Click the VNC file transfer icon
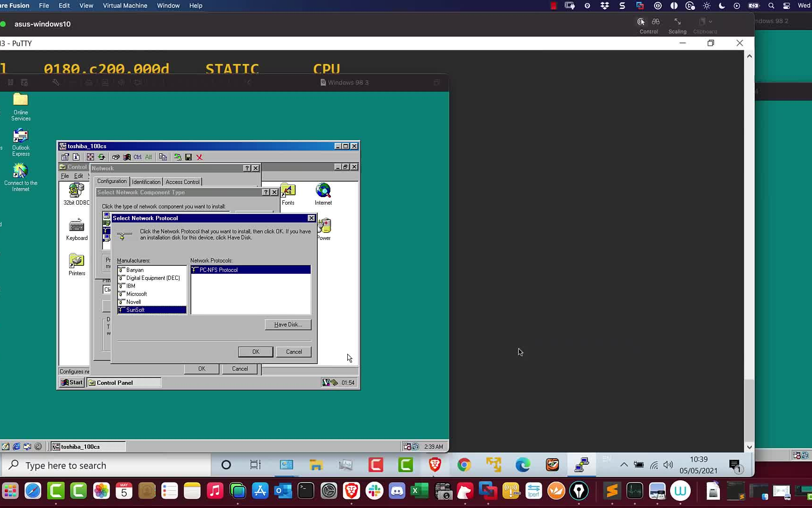This screenshot has width=812, height=508. (x=163, y=157)
